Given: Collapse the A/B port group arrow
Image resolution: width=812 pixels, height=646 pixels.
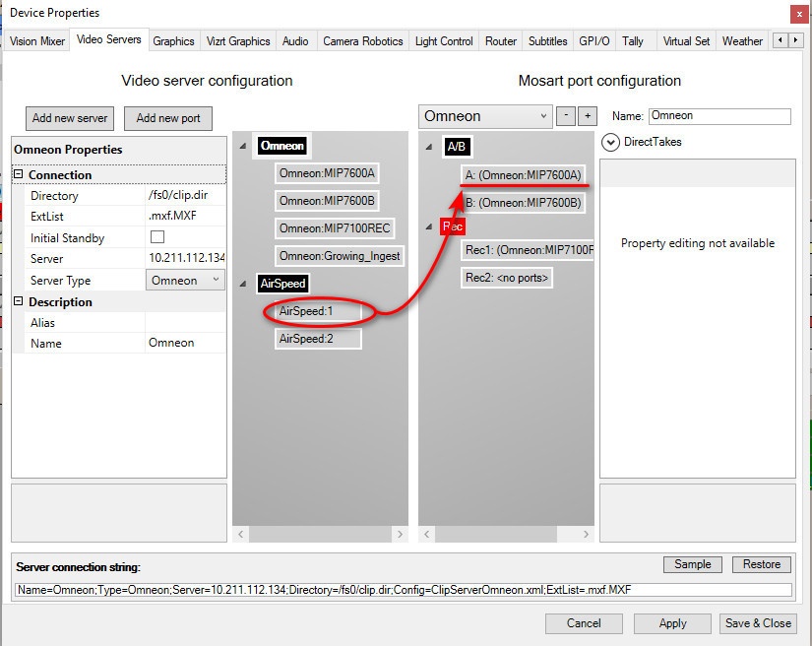Looking at the screenshot, I should coord(428,147).
